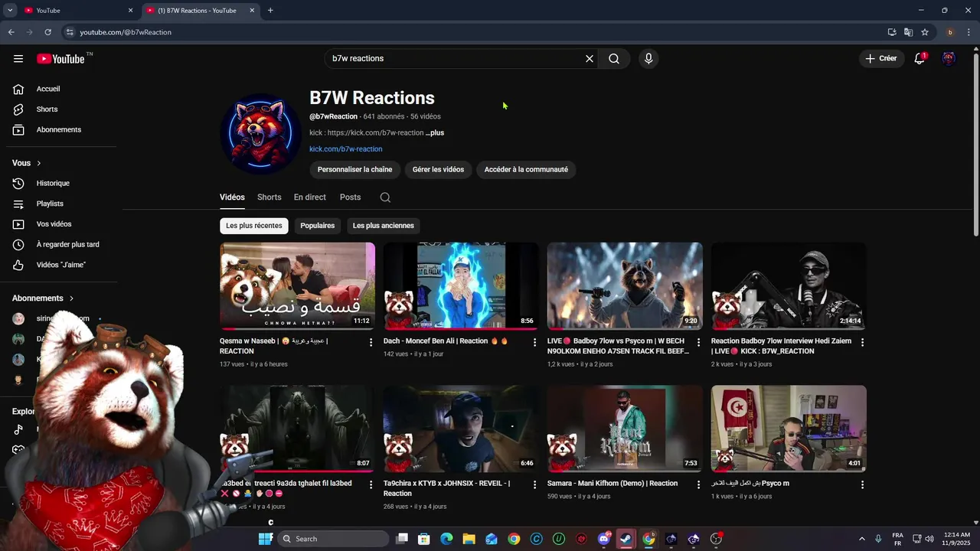Open Abonnements in the sidebar
Screen dimensions: 980x551
click(x=61, y=129)
